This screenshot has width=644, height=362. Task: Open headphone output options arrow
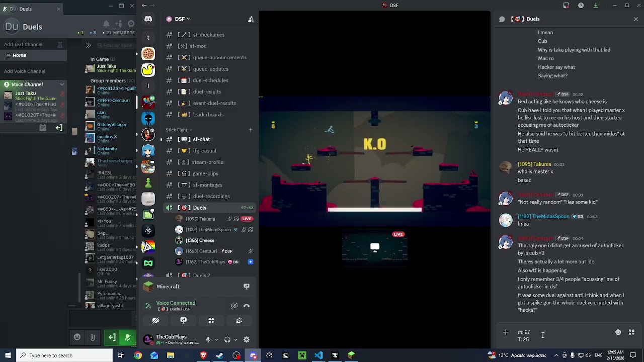point(235,340)
